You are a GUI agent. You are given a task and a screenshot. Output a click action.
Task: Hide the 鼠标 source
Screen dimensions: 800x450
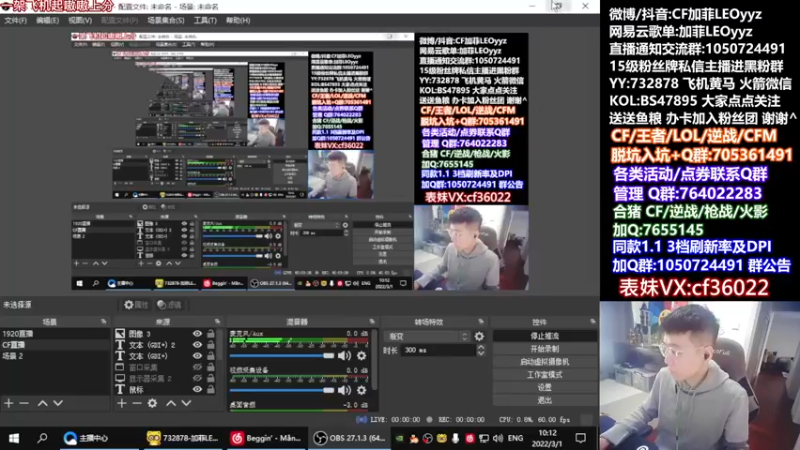click(x=197, y=389)
